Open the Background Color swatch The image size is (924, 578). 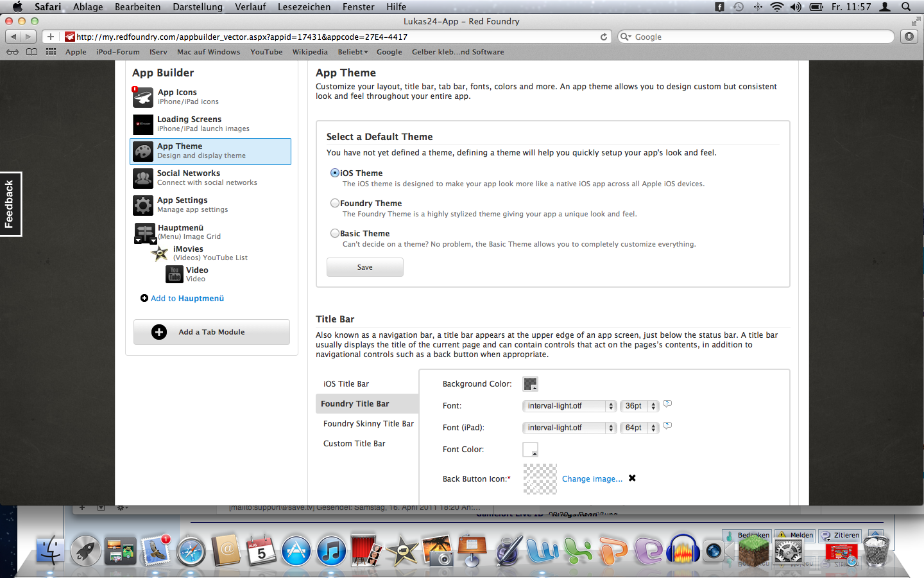[530, 384]
